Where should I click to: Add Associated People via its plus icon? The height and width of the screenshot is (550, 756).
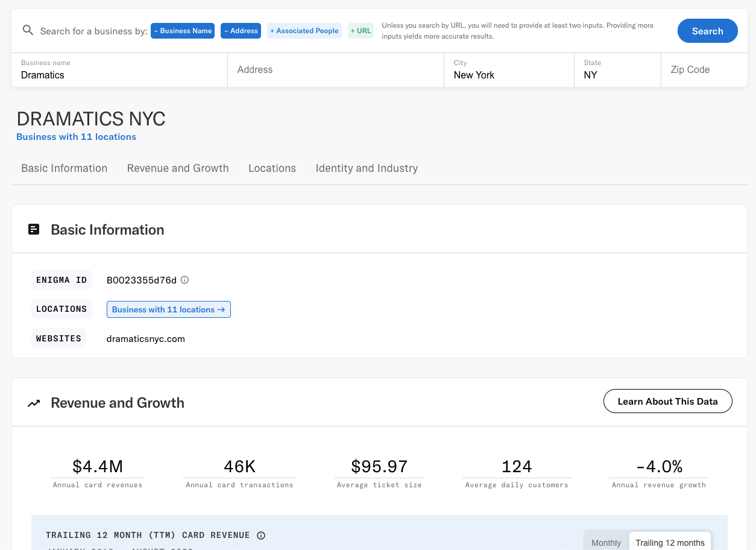273,30
